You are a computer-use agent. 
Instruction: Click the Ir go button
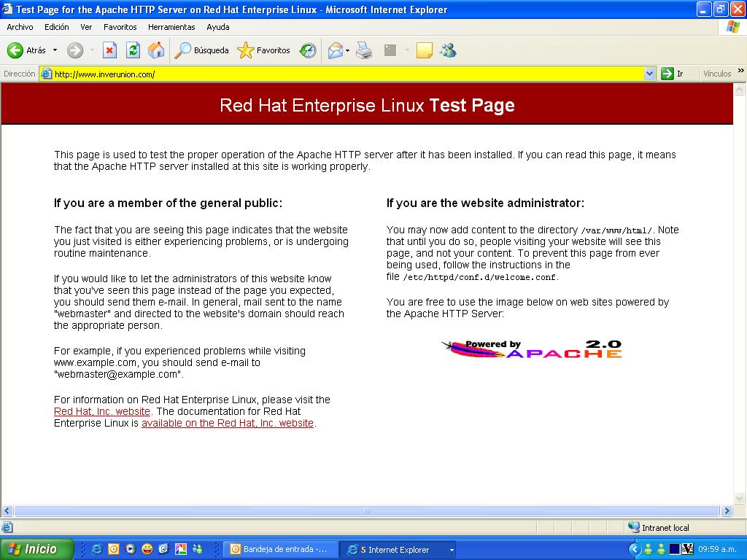point(672,74)
